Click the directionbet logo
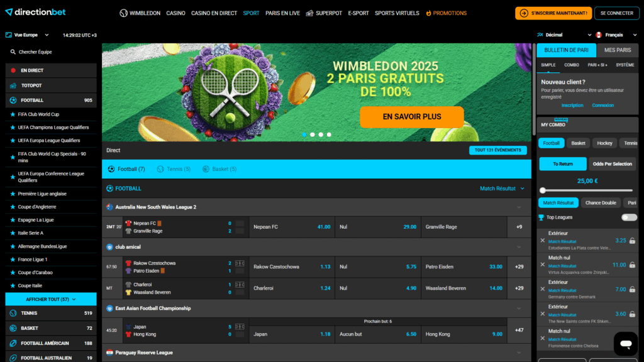Image resolution: width=644 pixels, height=362 pixels. pyautogui.click(x=35, y=13)
